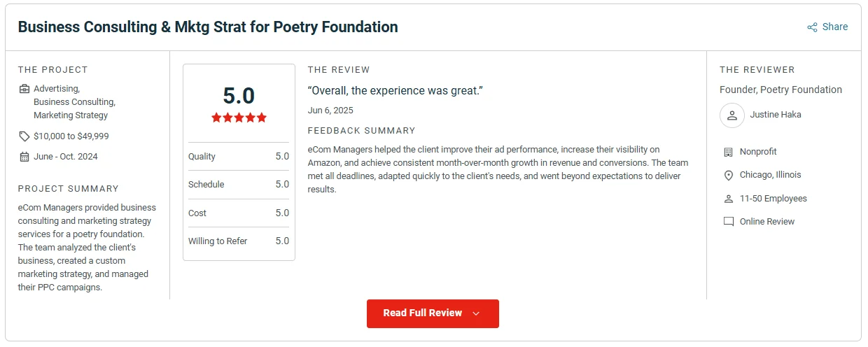The height and width of the screenshot is (347, 868).
Task: Select the Quality score row
Action: (239, 157)
